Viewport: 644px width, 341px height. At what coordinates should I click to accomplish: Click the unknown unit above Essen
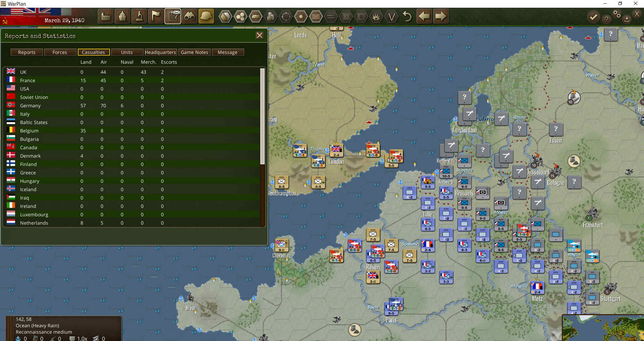pyautogui.click(x=556, y=129)
